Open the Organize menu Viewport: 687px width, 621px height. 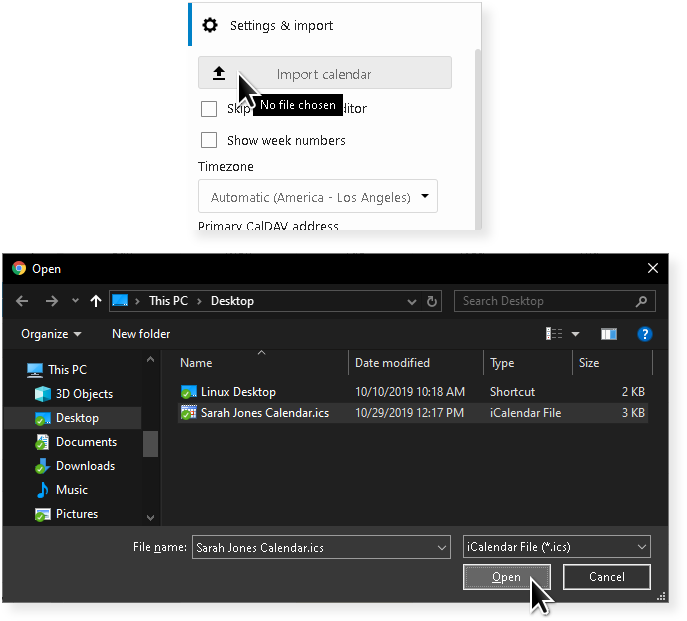point(51,334)
